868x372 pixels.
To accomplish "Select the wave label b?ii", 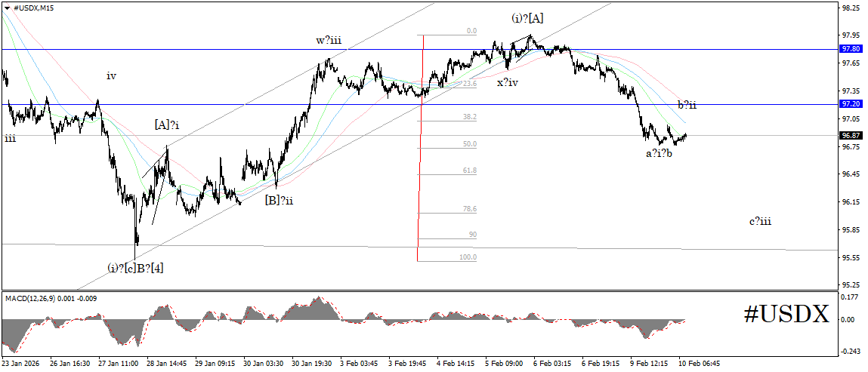I will pos(687,105).
